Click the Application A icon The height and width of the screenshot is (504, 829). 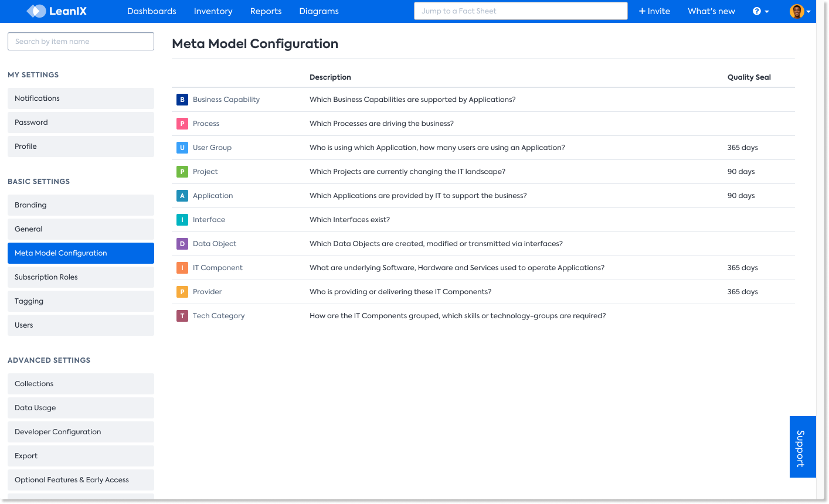coord(182,196)
